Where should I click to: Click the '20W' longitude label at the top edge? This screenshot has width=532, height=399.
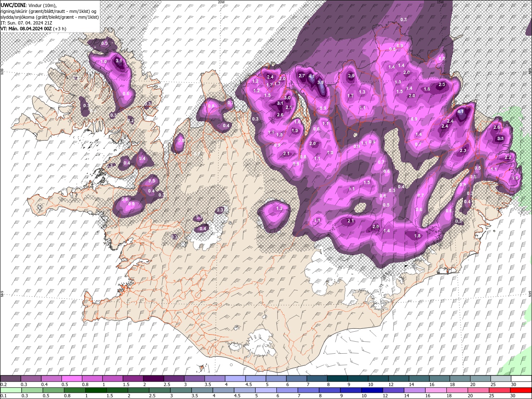[x=221, y=2]
